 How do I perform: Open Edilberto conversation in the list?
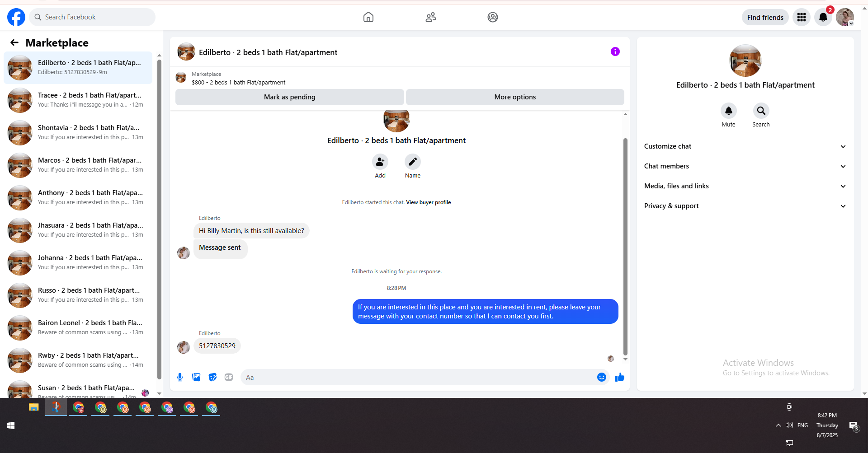coord(78,68)
